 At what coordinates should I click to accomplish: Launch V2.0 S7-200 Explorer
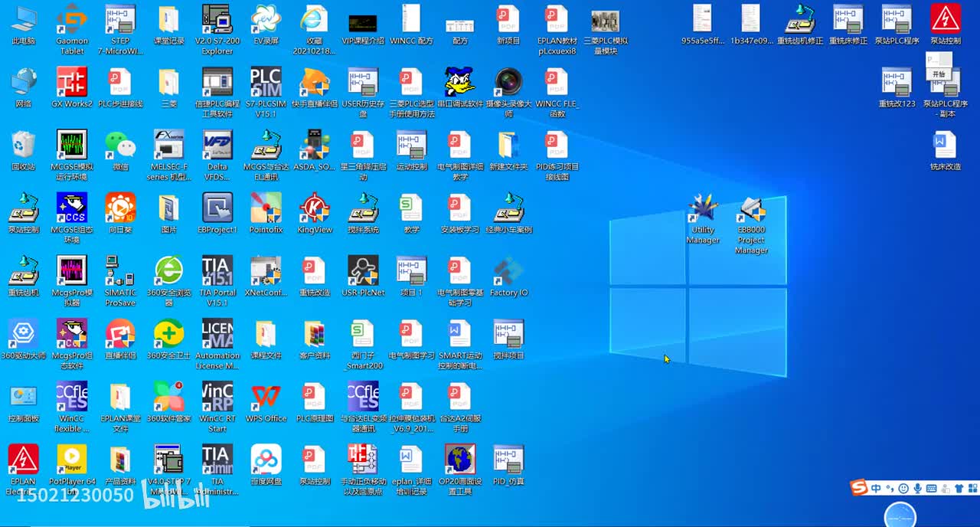(217, 30)
